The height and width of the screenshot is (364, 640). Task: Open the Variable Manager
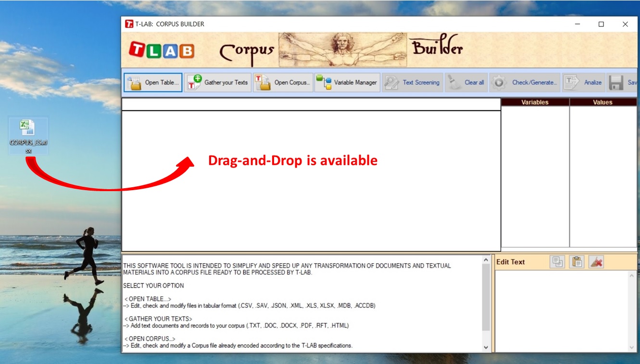[x=347, y=82]
